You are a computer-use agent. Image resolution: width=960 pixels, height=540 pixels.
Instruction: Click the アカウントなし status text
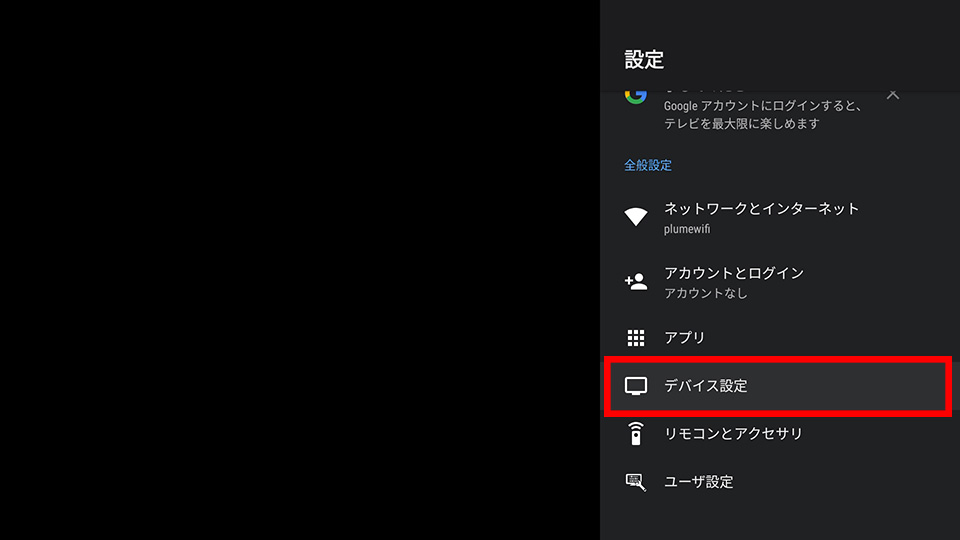pyautogui.click(x=706, y=293)
